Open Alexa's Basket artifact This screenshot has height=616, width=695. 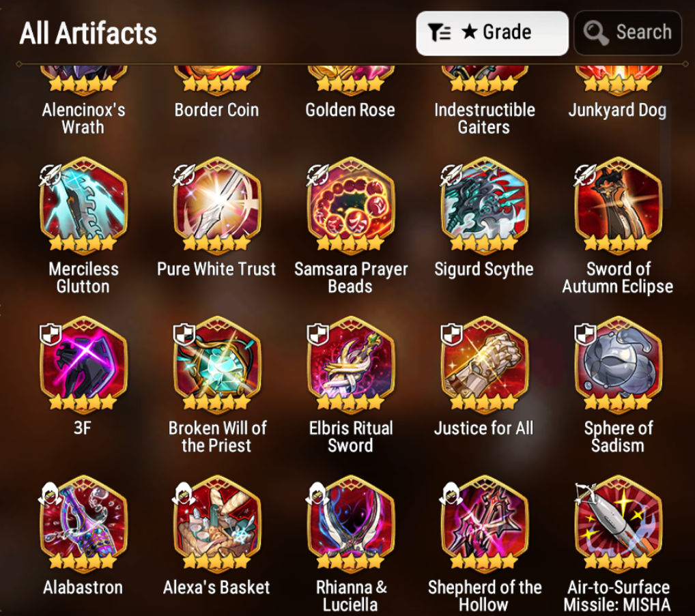coord(216,525)
